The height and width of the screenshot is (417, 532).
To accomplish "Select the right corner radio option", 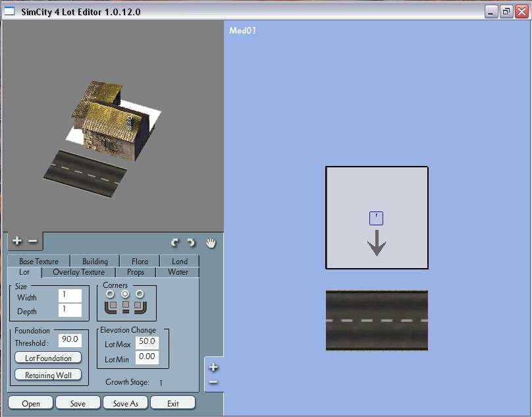I will click(x=140, y=294).
